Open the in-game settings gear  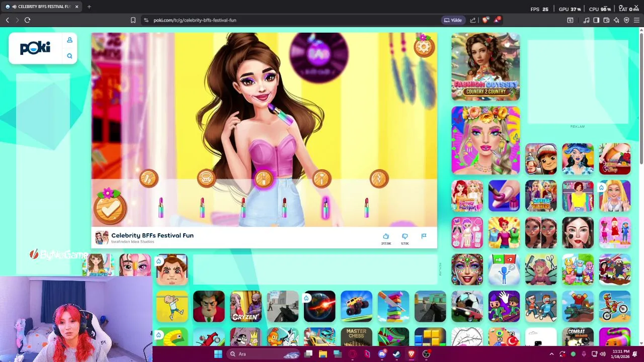pyautogui.click(x=424, y=47)
